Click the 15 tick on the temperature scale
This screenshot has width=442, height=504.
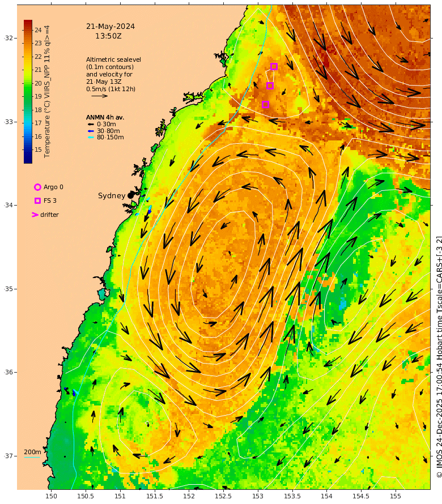click(x=39, y=150)
